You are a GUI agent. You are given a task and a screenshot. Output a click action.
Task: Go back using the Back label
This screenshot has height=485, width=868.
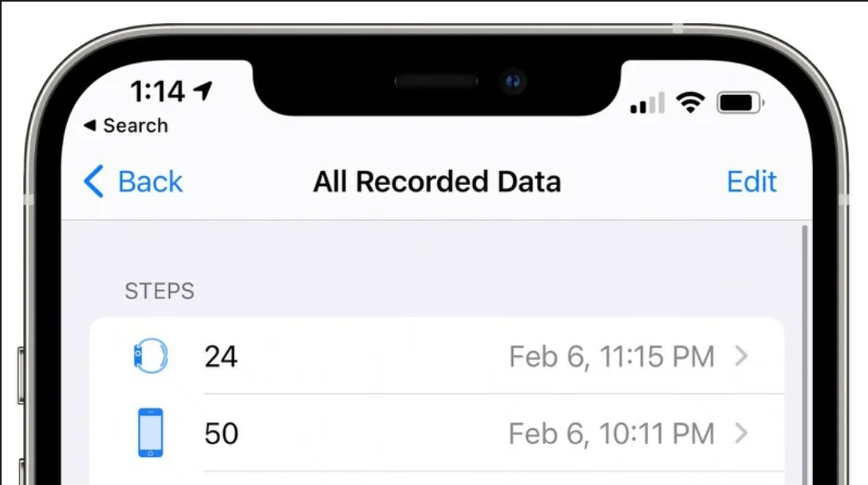click(x=150, y=182)
